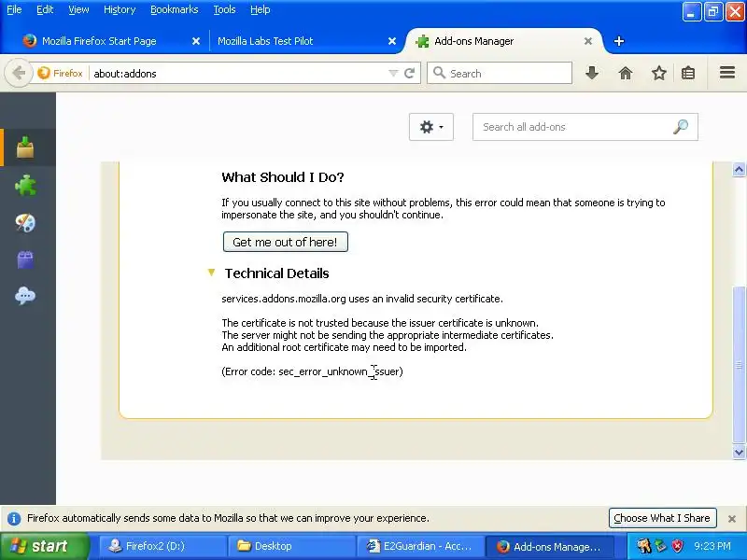This screenshot has height=560, width=747.
Task: Click services.addons.mozilla.org invalid certificate line
Action: 362,299
